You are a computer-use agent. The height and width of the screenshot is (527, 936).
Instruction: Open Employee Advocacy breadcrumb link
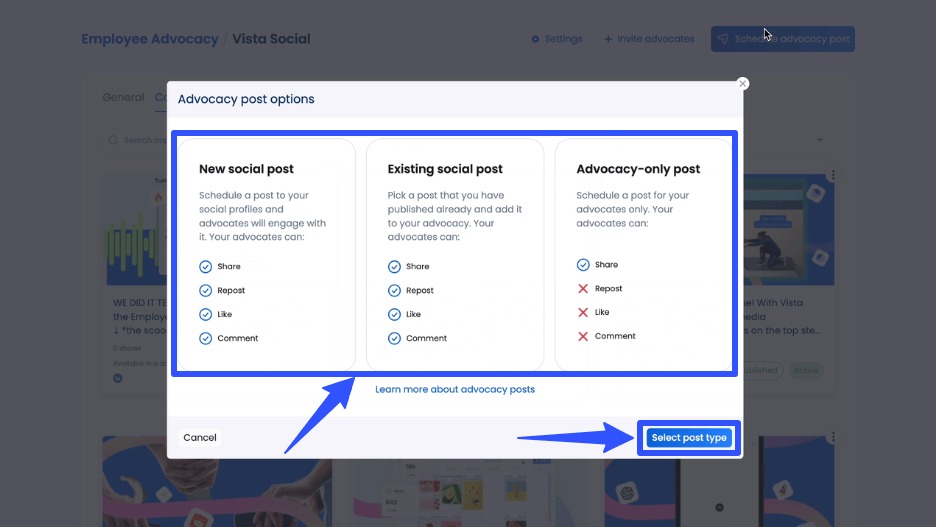pos(149,39)
